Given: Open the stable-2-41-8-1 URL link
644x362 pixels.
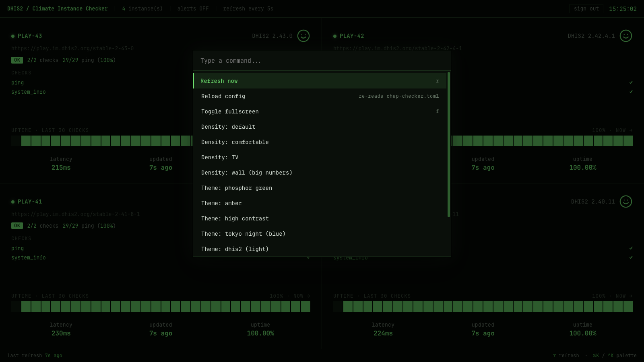Looking at the screenshot, I should point(76,214).
